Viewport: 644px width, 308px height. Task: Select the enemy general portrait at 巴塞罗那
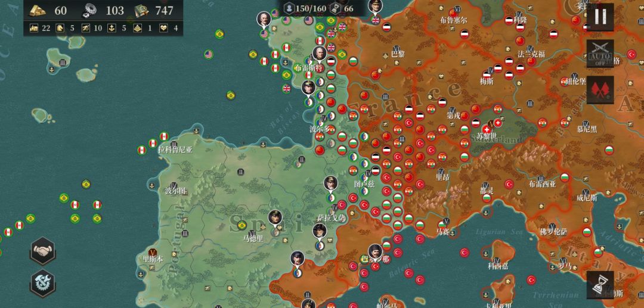coord(375,252)
